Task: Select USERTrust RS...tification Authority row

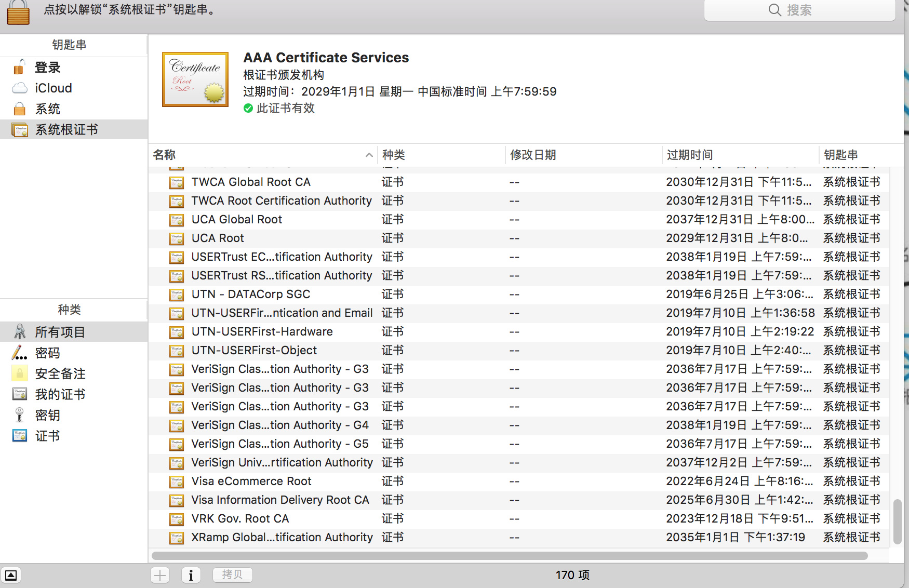Action: [x=518, y=276]
